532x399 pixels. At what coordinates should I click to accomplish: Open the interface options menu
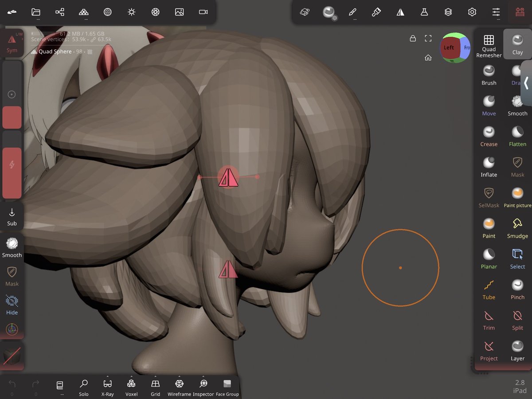pos(496,12)
